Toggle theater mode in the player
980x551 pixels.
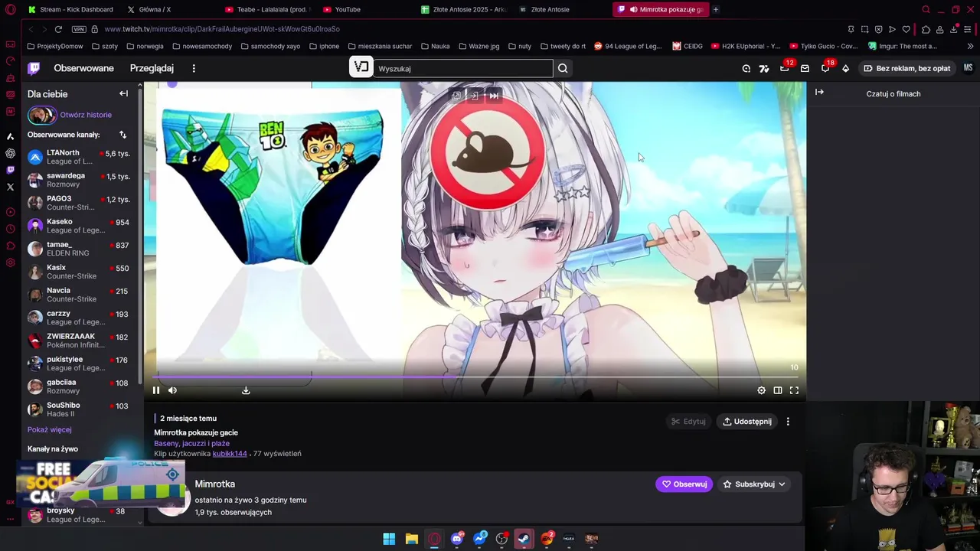pos(778,390)
